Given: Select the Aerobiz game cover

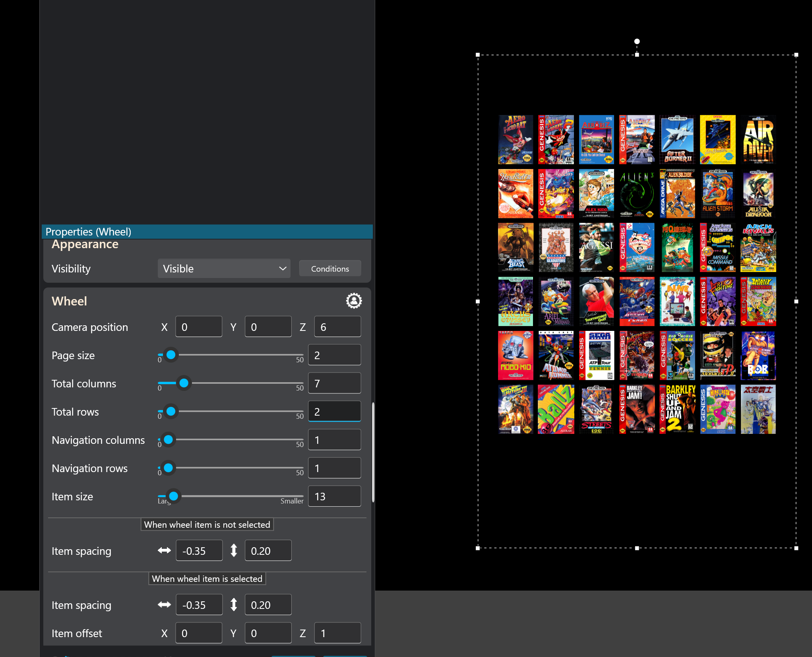Looking at the screenshot, I should click(x=596, y=140).
